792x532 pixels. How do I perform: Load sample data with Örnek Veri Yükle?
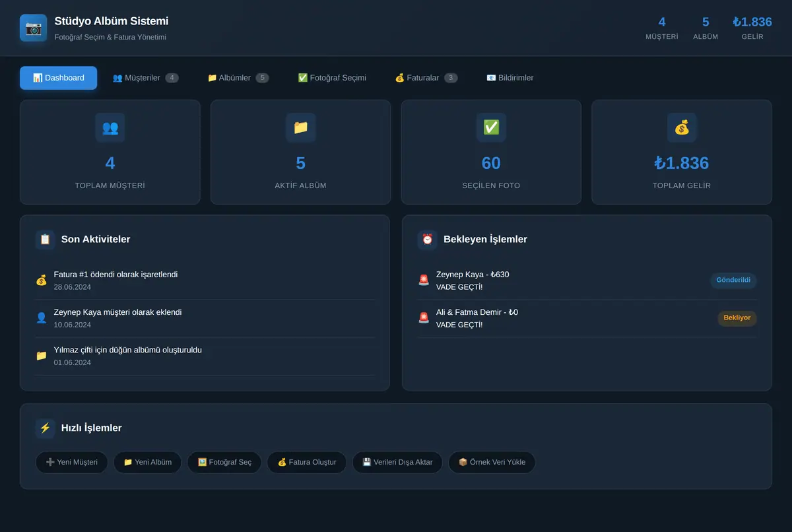pos(492,462)
